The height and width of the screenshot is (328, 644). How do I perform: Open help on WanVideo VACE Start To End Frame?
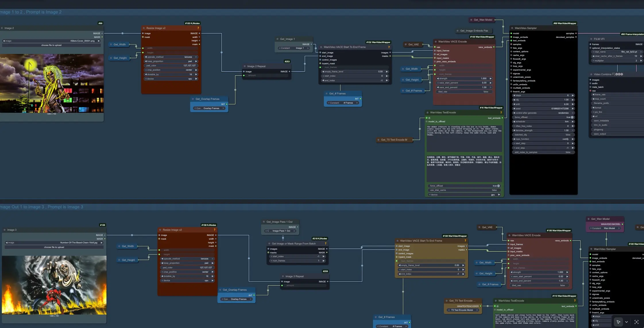click(x=389, y=47)
